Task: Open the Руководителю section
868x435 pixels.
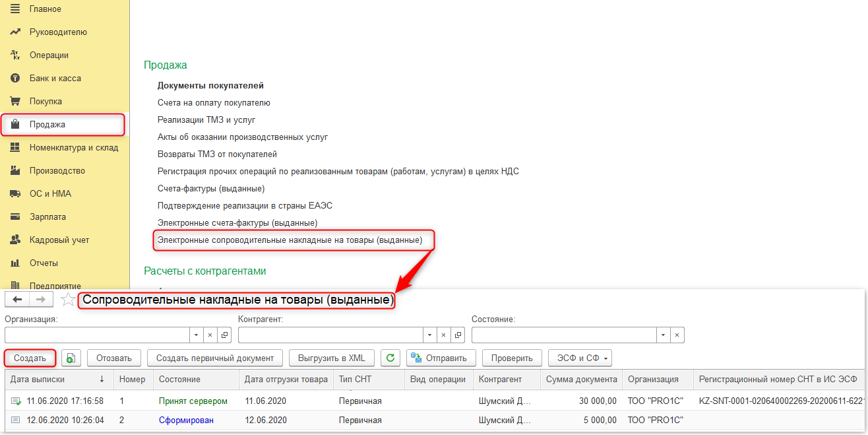Action: click(x=58, y=32)
